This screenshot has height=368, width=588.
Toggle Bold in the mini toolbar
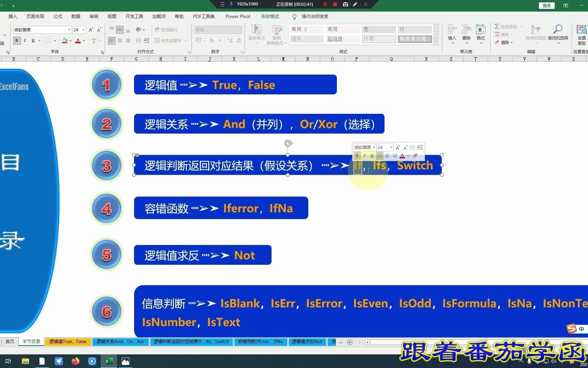click(357, 156)
